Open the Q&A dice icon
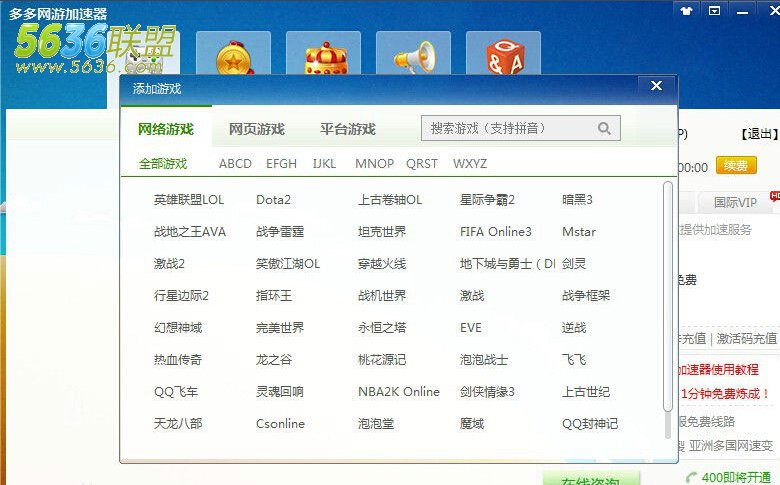This screenshot has height=485, width=780. pyautogui.click(x=503, y=54)
